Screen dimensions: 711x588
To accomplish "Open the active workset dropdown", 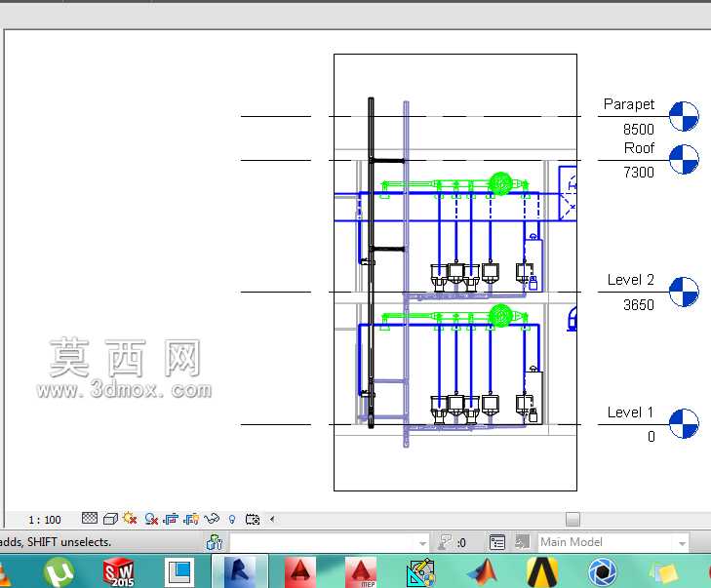I will 330,542.
